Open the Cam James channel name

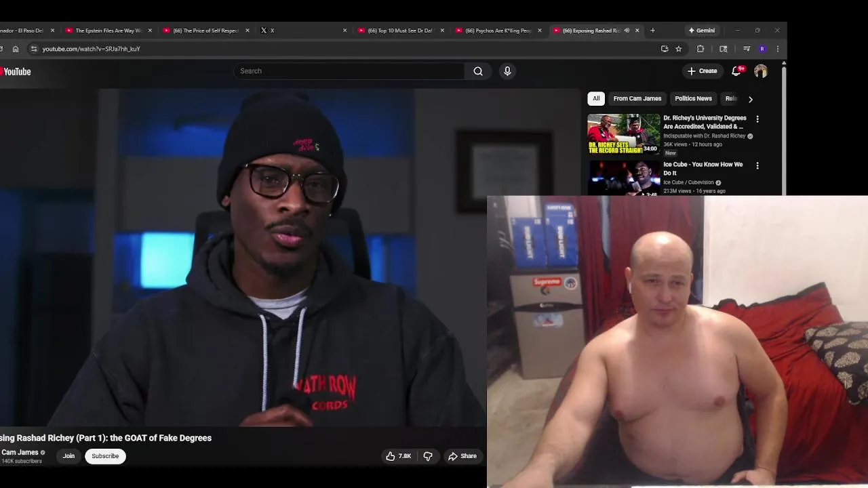click(20, 452)
